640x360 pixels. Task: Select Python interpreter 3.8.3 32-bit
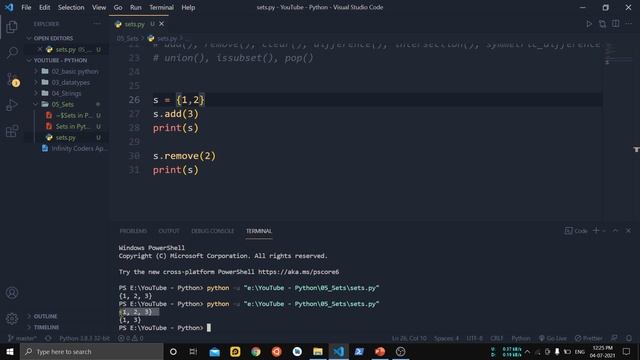[x=84, y=338]
